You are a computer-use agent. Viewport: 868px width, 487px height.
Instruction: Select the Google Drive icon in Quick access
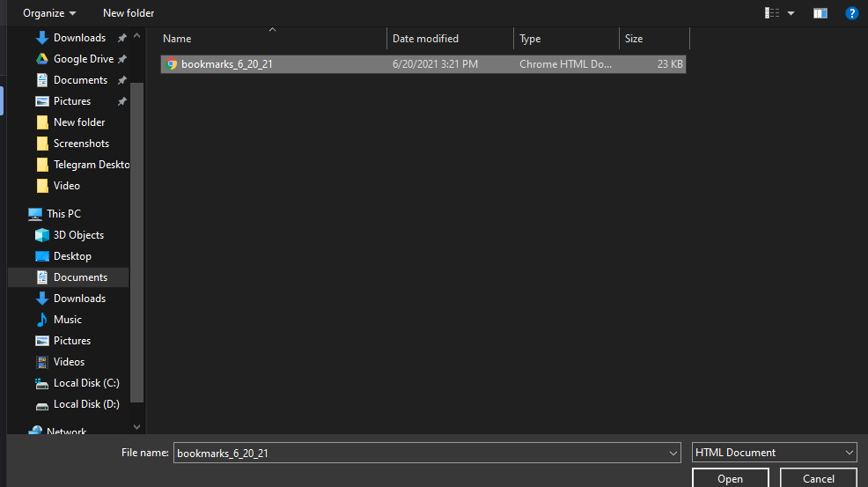click(42, 59)
